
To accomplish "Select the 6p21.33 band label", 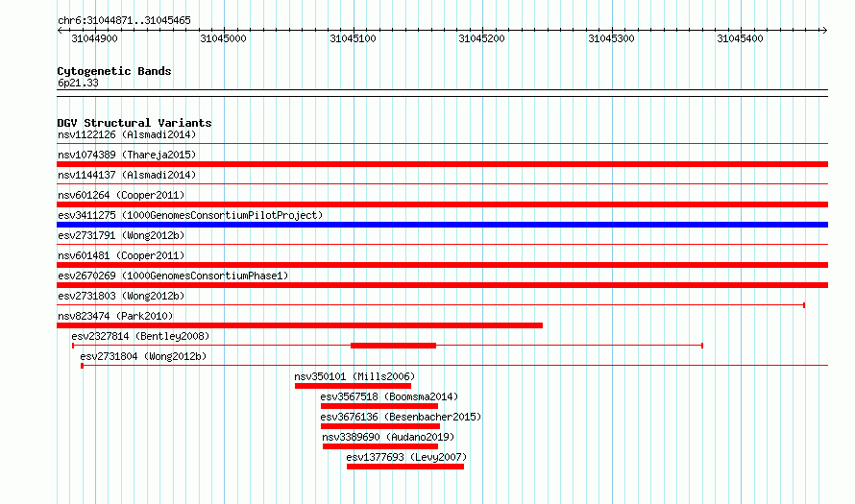I will click(x=78, y=83).
